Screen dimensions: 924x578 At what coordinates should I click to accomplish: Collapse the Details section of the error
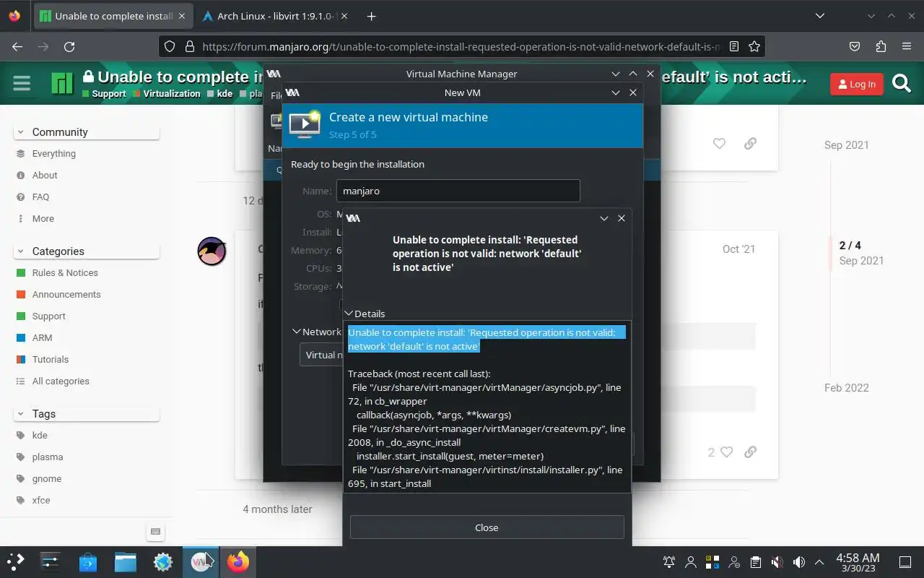point(365,314)
